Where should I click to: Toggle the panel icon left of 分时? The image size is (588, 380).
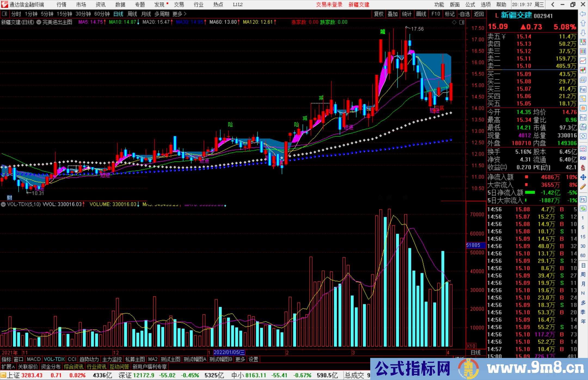5,14
